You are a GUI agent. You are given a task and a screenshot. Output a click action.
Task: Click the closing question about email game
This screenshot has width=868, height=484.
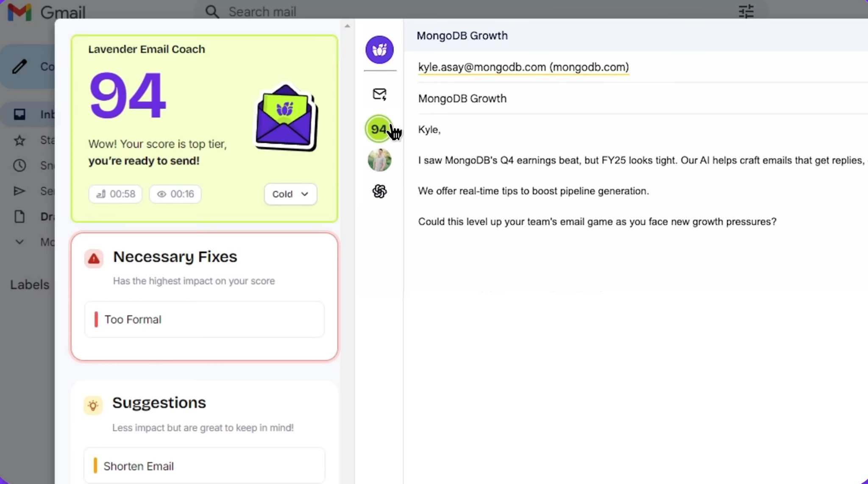(x=597, y=222)
